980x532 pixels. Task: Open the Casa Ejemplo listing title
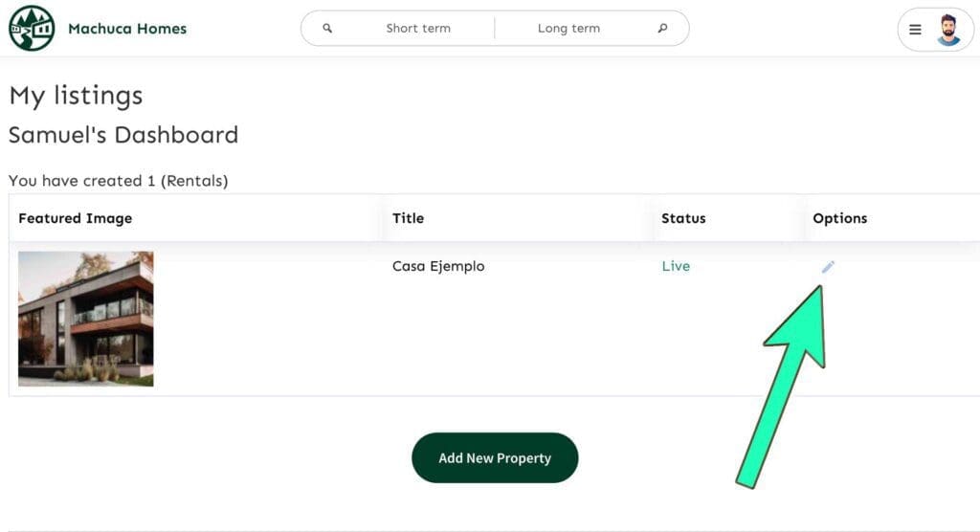pos(438,266)
